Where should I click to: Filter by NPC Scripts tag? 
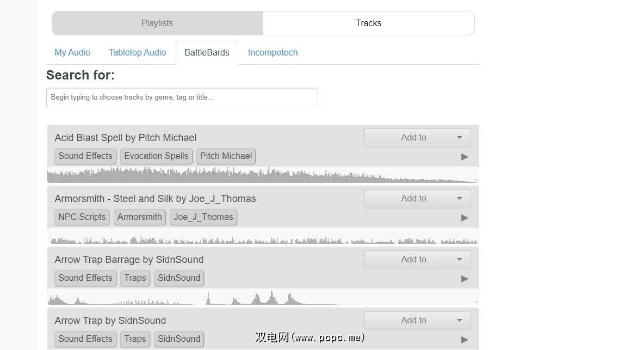[82, 217]
